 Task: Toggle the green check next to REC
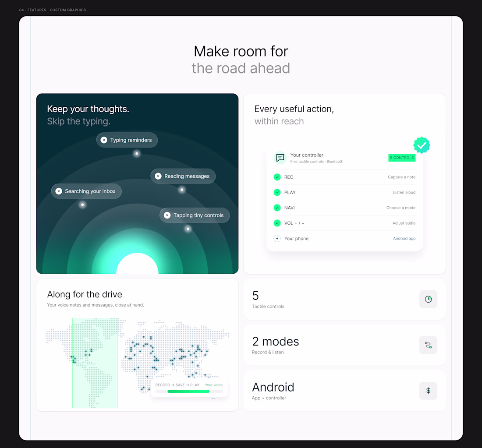pyautogui.click(x=277, y=177)
